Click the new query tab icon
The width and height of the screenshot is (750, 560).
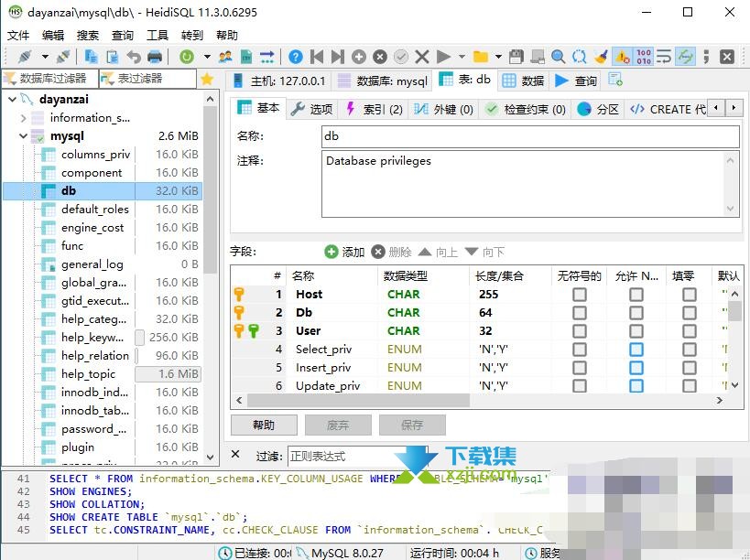pyautogui.click(x=615, y=80)
